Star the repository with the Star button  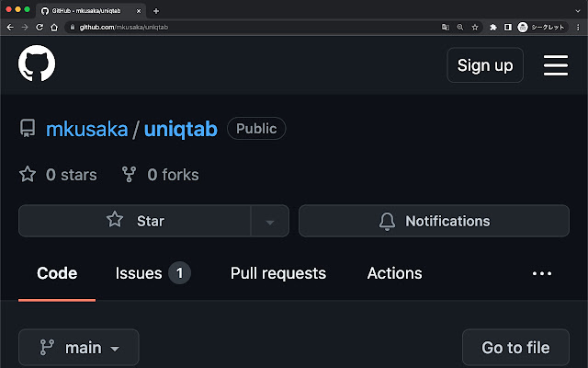tap(135, 221)
